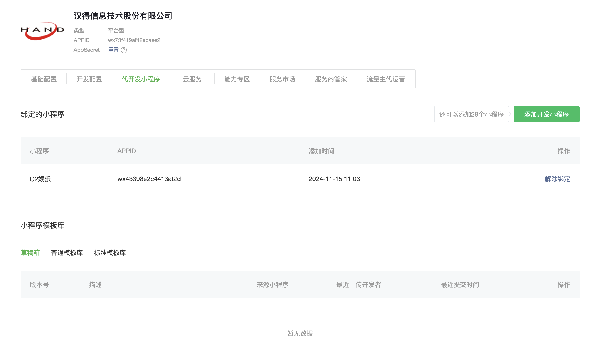
Task: Switch to the 开发配置 tab
Action: [x=89, y=79]
